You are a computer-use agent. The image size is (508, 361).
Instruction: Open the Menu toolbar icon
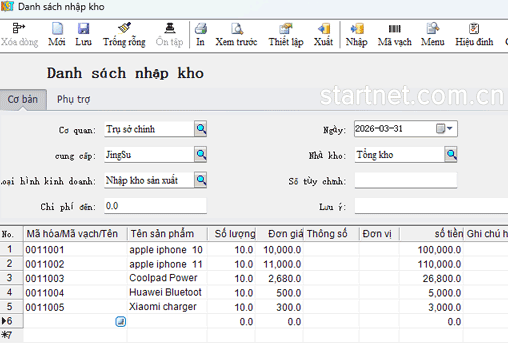[433, 28]
